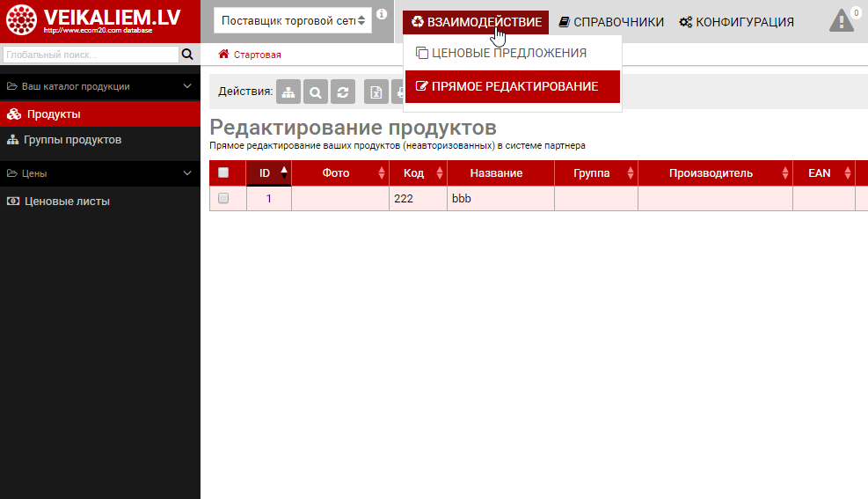
Task: Click the search magnifier action button
Action: coord(317,92)
